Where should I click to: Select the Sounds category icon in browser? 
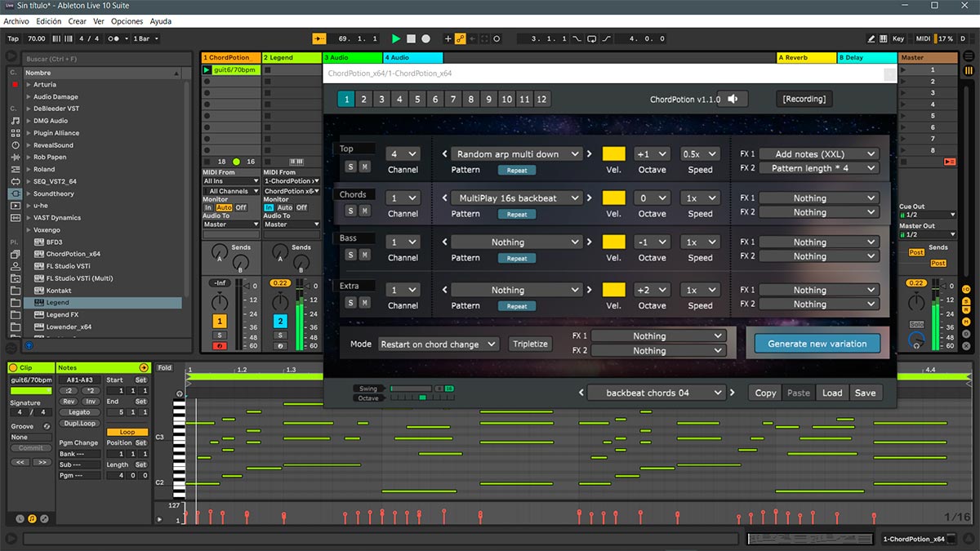coord(15,120)
